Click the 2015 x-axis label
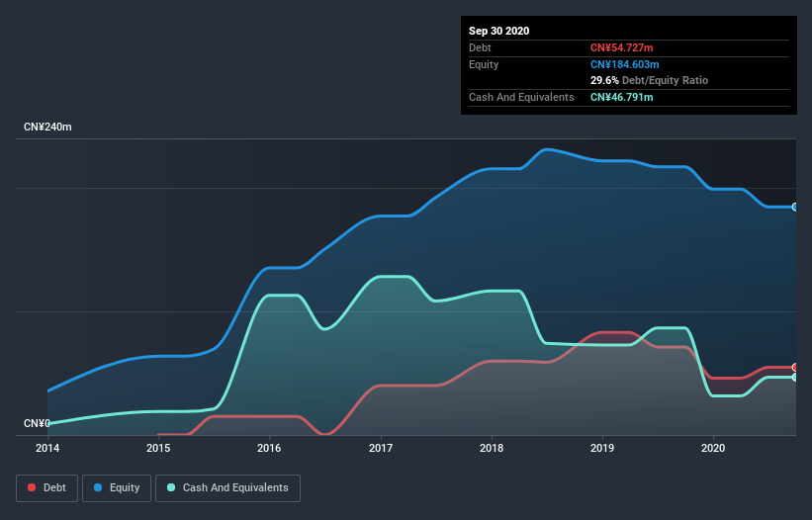812x520 pixels. [x=158, y=448]
